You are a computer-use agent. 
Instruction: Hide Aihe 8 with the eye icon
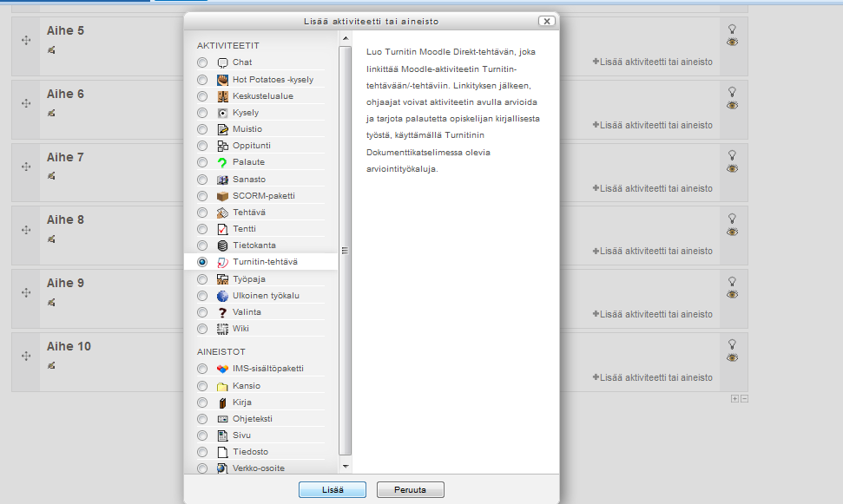pyautogui.click(x=732, y=232)
